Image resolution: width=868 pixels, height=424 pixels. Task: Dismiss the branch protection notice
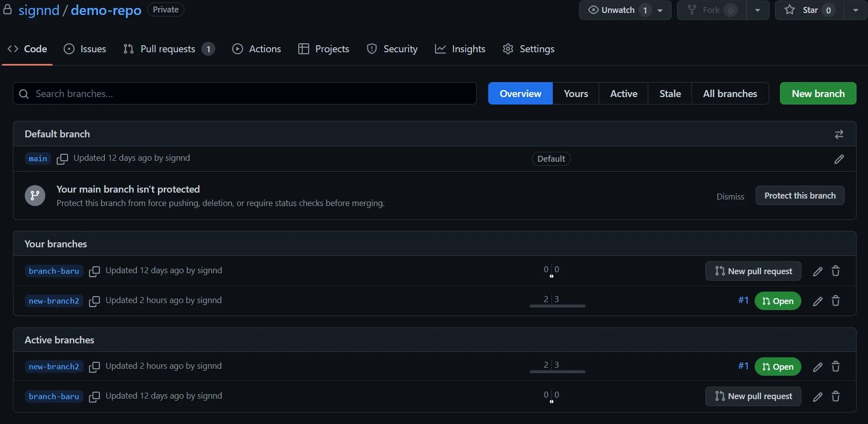(730, 197)
